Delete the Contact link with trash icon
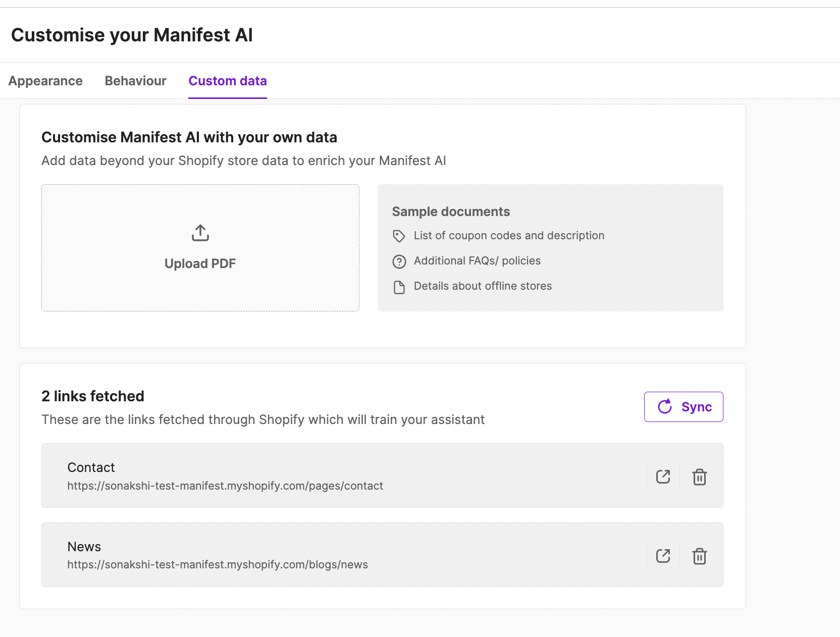The width and height of the screenshot is (840, 637). pyautogui.click(x=699, y=476)
